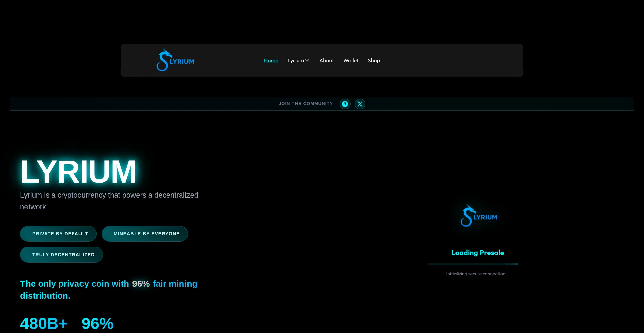Screen dimensions: 644x333
Task: Expand the Lyrium menu chevron
Action: (307, 61)
